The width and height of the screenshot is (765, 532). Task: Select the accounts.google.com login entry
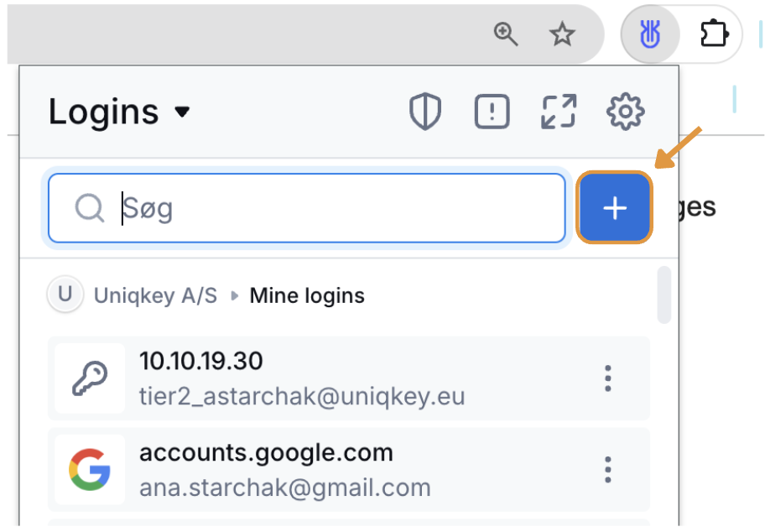336,469
